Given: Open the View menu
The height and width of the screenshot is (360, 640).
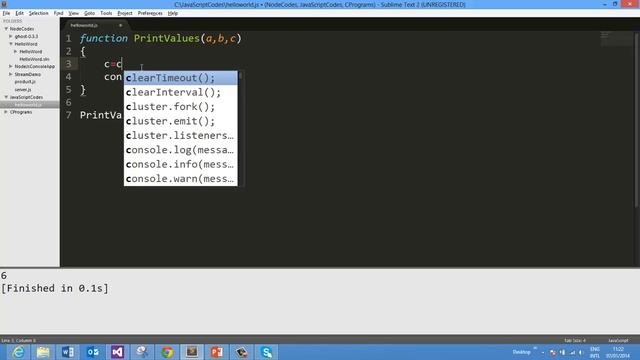Looking at the screenshot, I should pyautogui.click(x=73, y=13).
